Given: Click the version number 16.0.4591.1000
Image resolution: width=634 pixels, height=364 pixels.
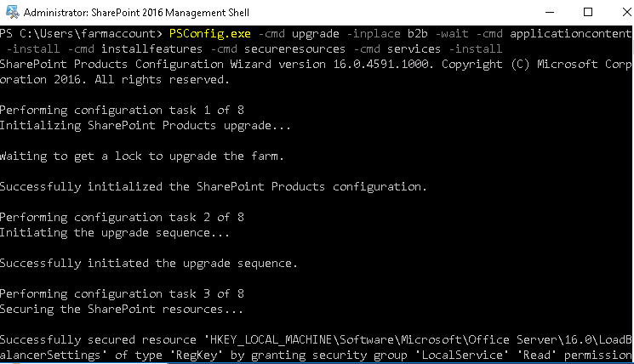Looking at the screenshot, I should [380, 65].
